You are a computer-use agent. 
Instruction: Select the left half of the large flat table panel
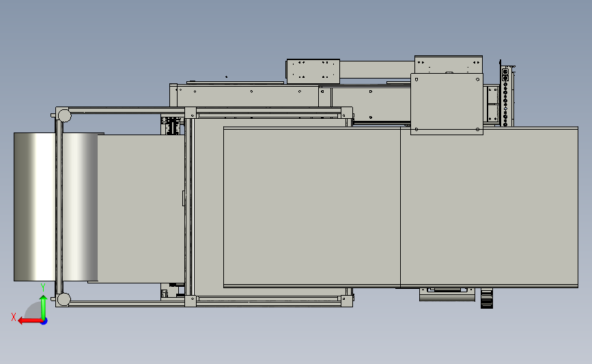click(x=312, y=208)
